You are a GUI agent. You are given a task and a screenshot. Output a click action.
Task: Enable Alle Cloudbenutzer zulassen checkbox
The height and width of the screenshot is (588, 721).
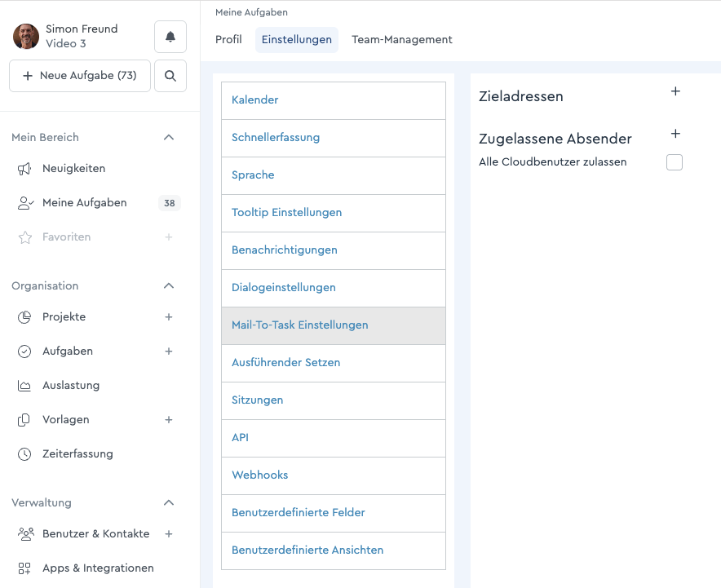[675, 162]
